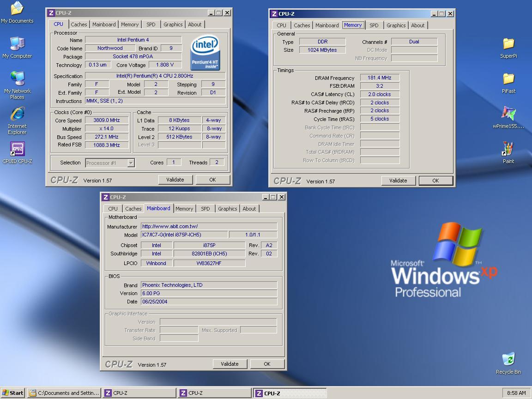Click Validate in the Mainboard window

pos(230,364)
